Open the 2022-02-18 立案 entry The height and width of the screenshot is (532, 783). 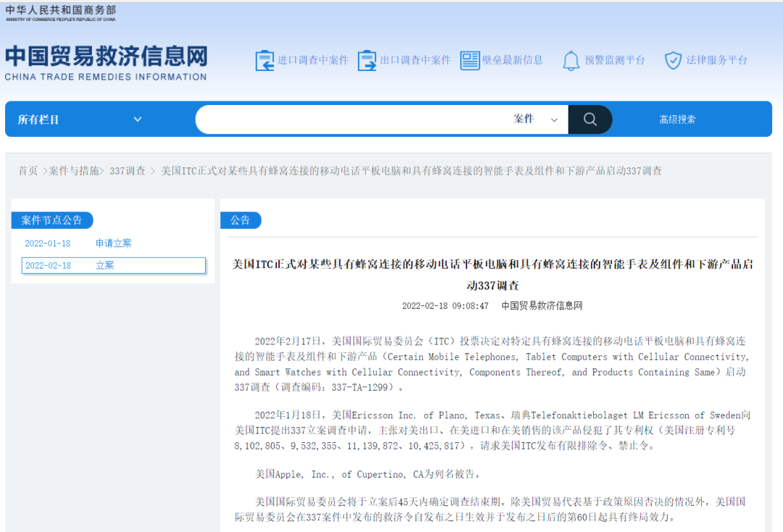[x=113, y=265]
